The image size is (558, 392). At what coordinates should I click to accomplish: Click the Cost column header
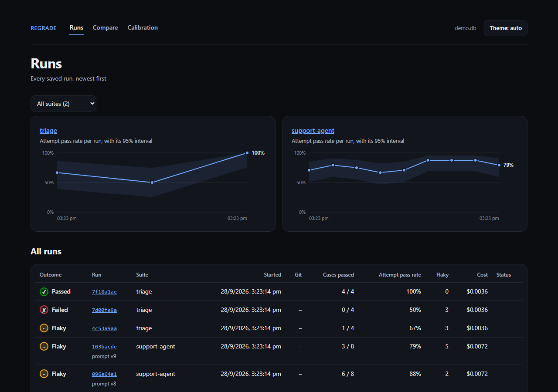click(x=482, y=275)
